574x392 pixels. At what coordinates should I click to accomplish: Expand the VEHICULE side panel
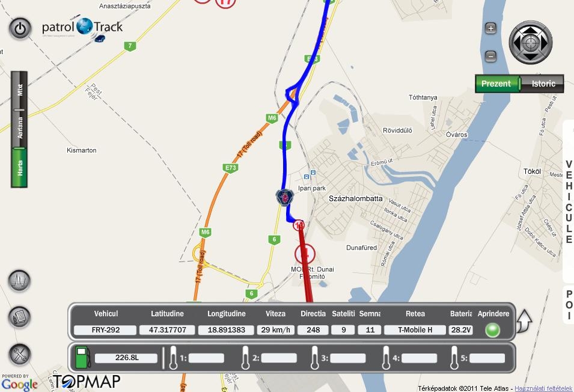pyautogui.click(x=569, y=201)
